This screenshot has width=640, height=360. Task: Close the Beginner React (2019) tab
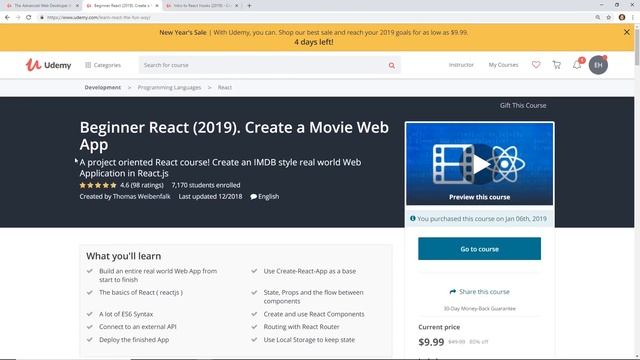tap(157, 6)
